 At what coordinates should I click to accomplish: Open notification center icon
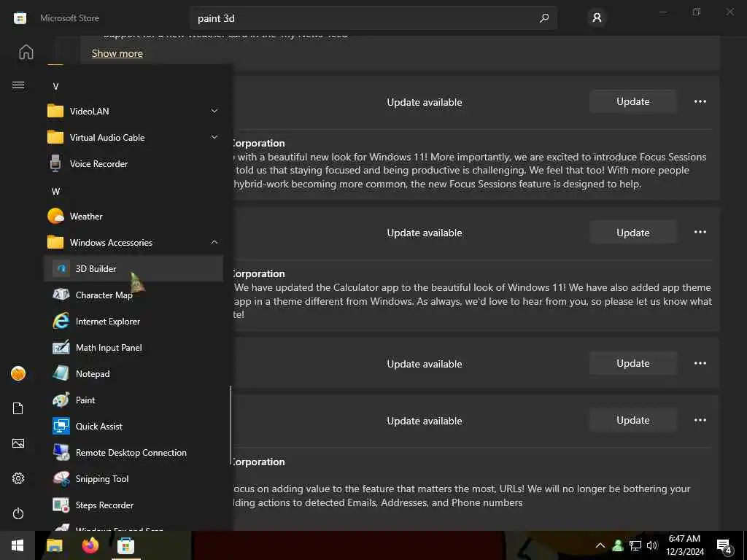tap(724, 546)
